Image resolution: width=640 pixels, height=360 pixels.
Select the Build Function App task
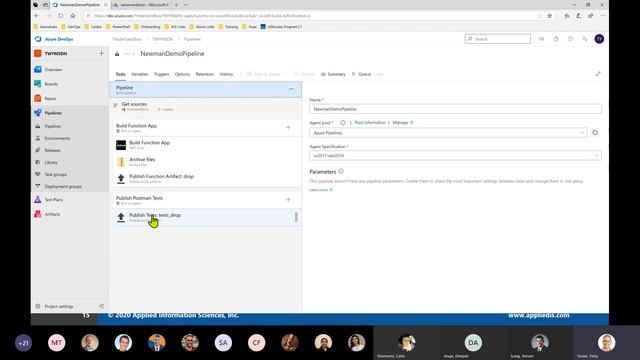click(x=207, y=145)
